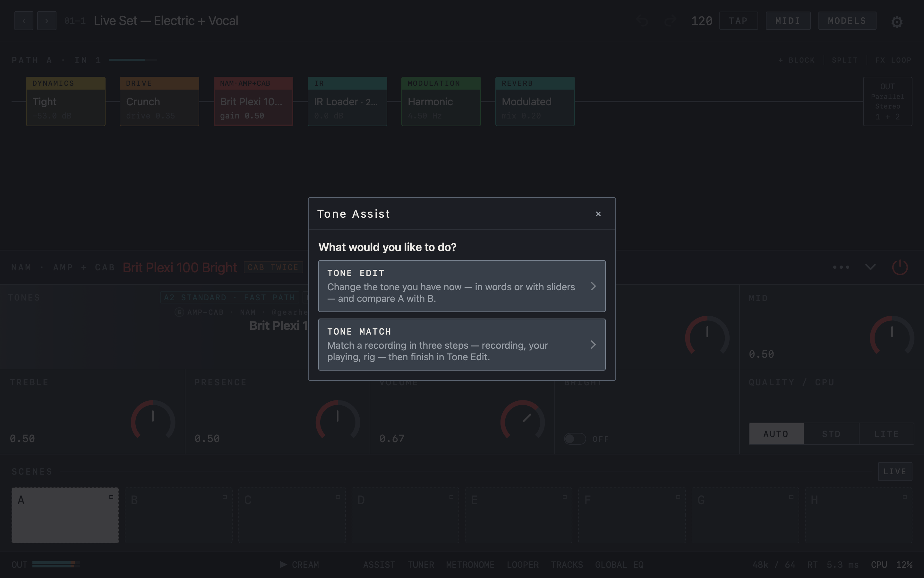Open the Tone Match option
Image resolution: width=924 pixels, height=578 pixels.
click(462, 345)
